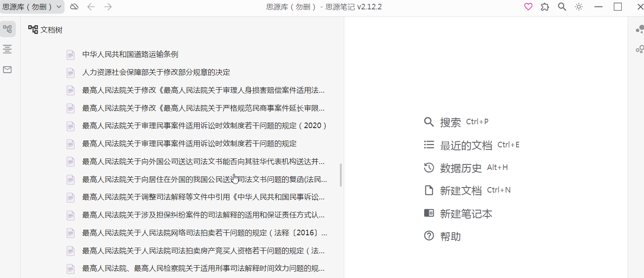
Task: Open the 思源库（勿删）workspace dropdown
Action: [32, 6]
